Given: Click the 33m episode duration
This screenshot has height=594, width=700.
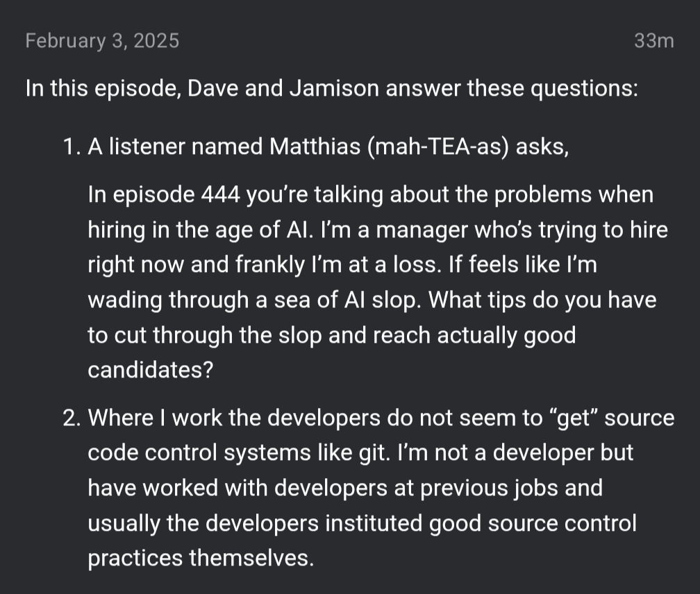Looking at the screenshot, I should pyautogui.click(x=653, y=41).
